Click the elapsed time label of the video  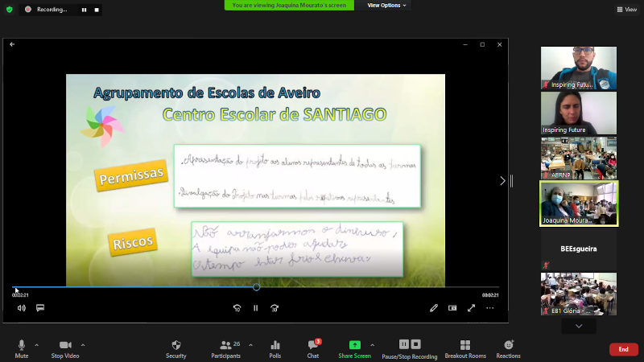click(20, 295)
